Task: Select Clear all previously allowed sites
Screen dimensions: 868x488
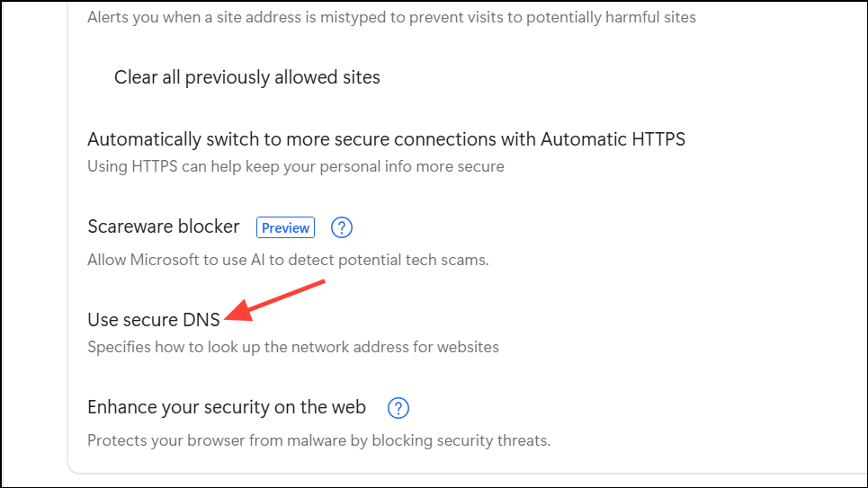Action: 246,77
